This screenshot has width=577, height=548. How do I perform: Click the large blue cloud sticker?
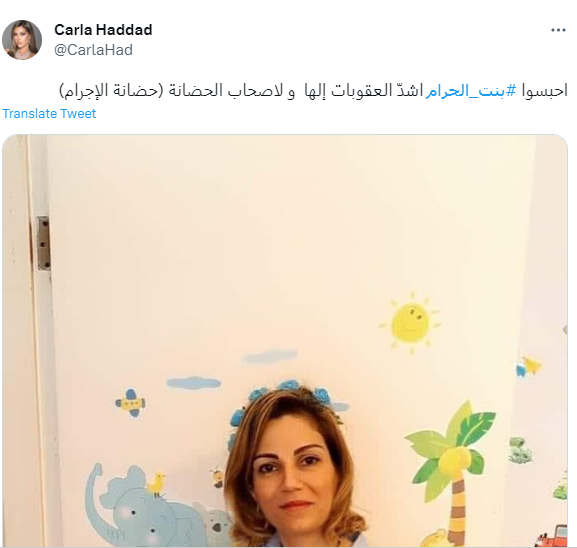click(194, 383)
